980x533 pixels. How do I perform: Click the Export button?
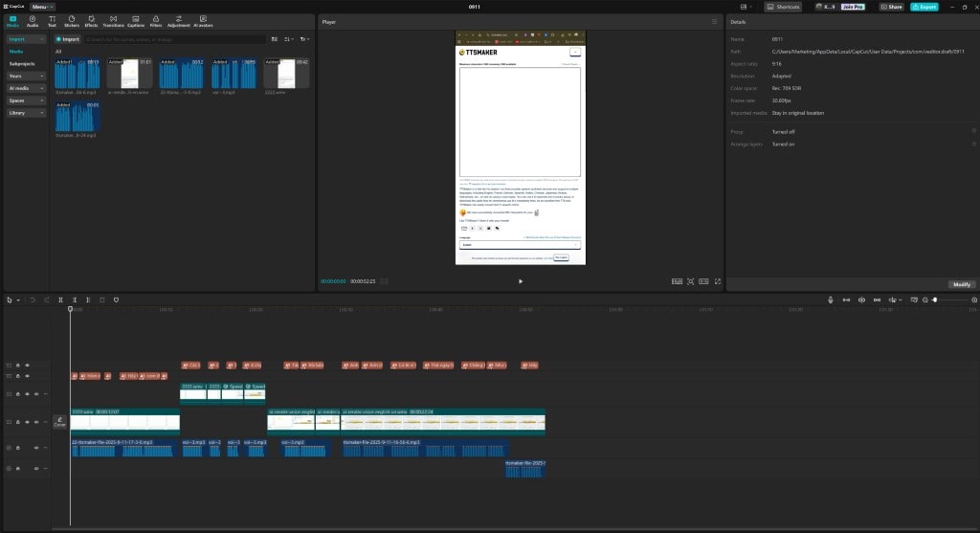tap(924, 7)
